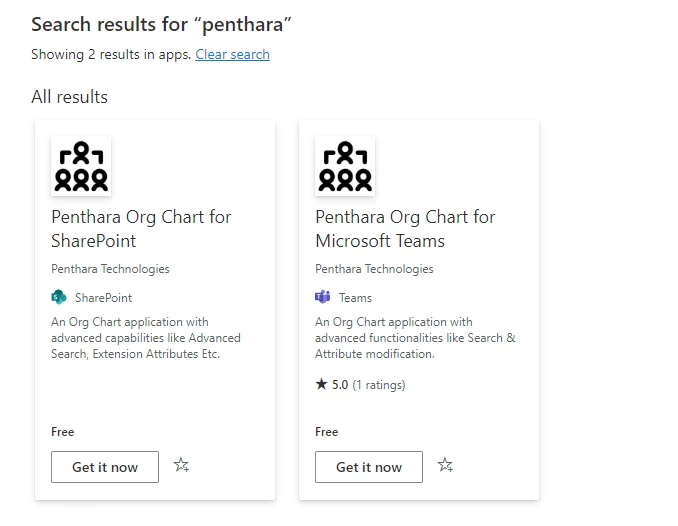Click the SharePoint product label
This screenshot has width=678, height=526.
(x=103, y=298)
